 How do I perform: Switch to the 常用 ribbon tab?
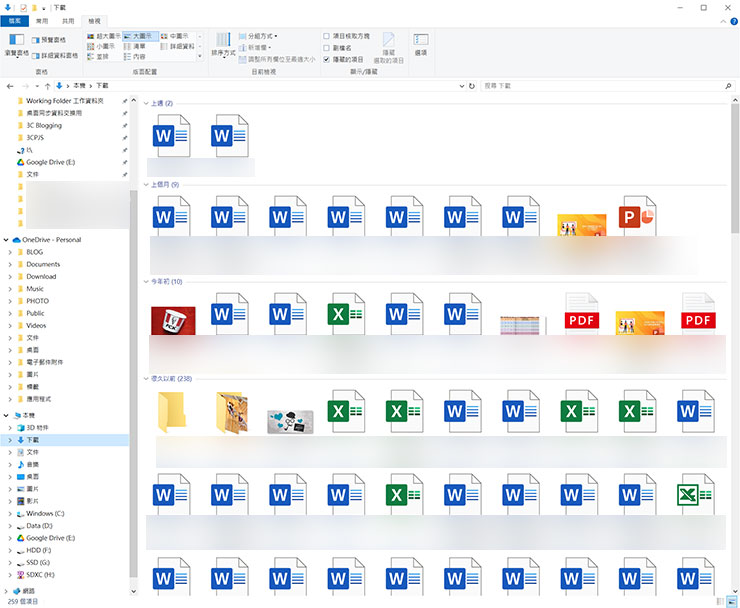point(41,20)
